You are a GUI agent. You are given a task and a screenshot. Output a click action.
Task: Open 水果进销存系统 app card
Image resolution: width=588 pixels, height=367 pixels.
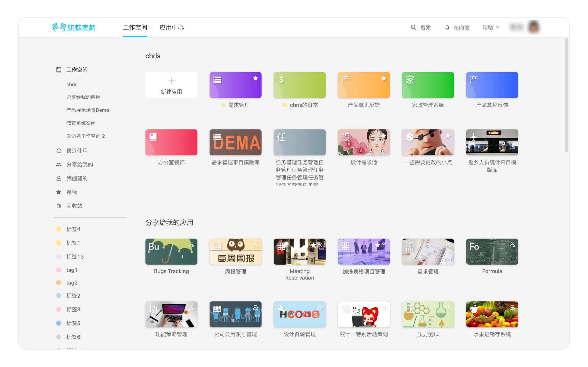coord(492,314)
